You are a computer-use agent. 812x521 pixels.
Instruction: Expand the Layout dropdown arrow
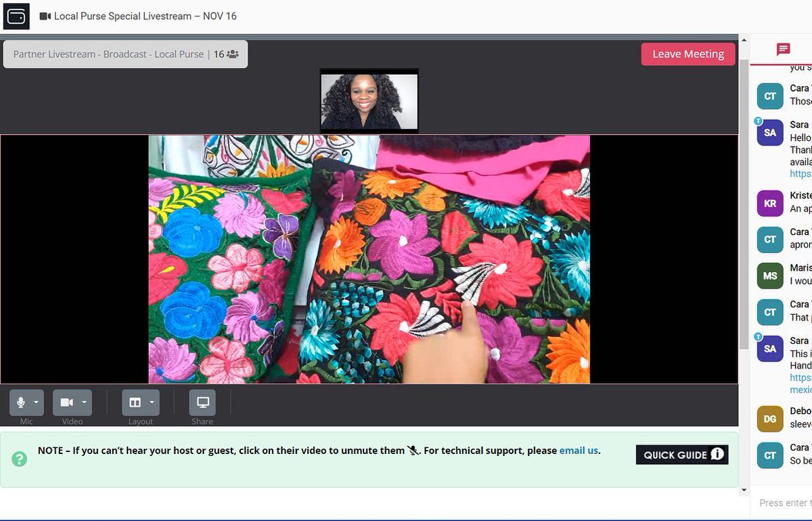point(152,403)
